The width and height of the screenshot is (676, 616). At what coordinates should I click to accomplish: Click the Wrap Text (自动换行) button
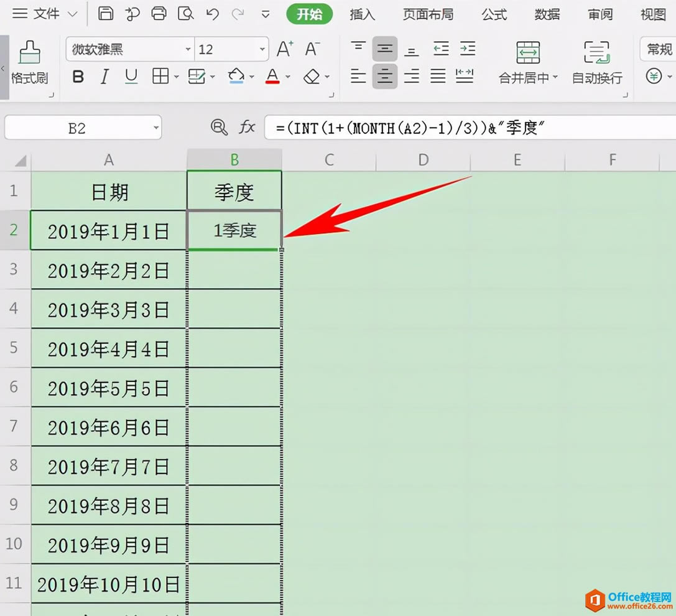[597, 62]
